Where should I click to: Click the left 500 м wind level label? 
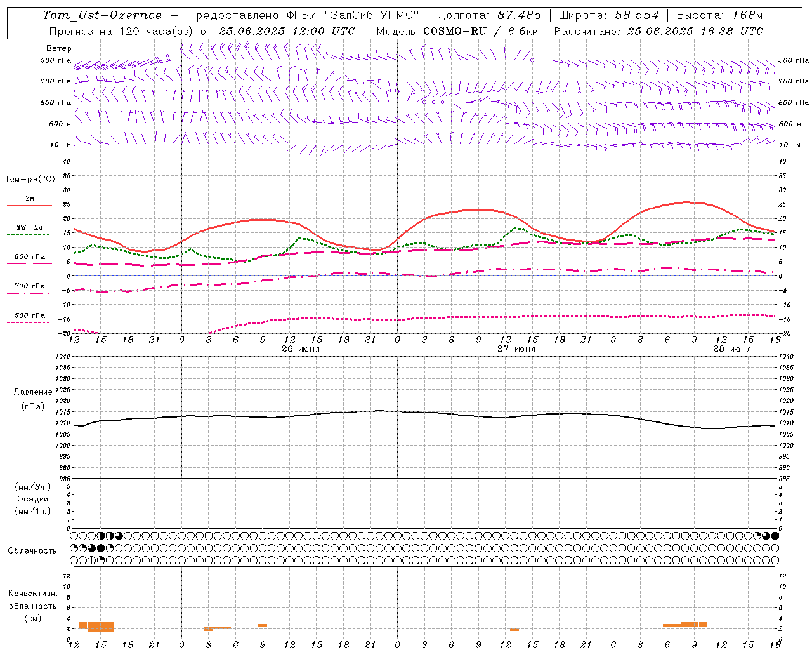(60, 124)
